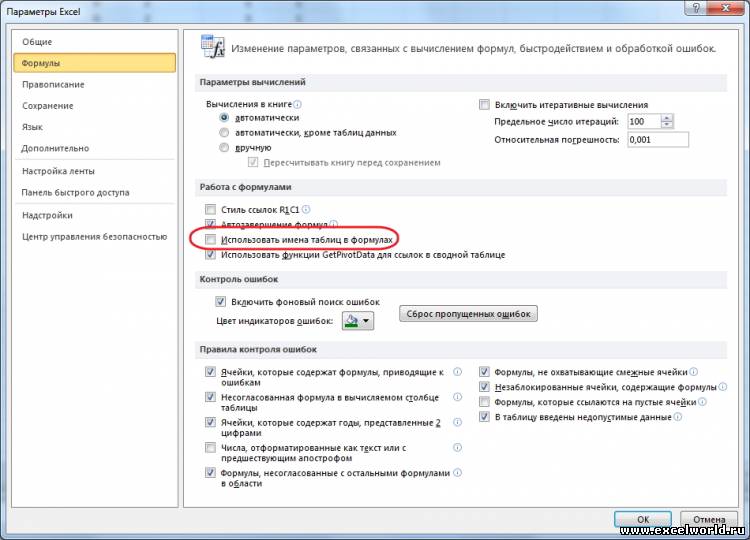750x540 pixels.
Task: Open 'Центр управления безопасностью' category
Action: click(x=95, y=237)
